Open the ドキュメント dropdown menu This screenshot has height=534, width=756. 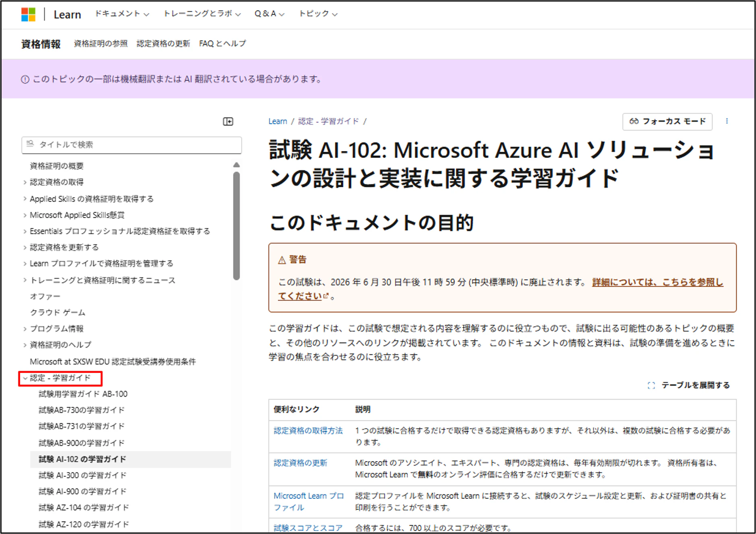(122, 14)
